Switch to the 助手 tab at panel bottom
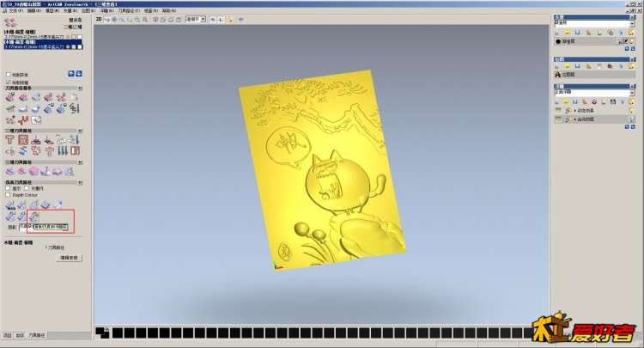This screenshot has width=644, height=348. click(20, 335)
